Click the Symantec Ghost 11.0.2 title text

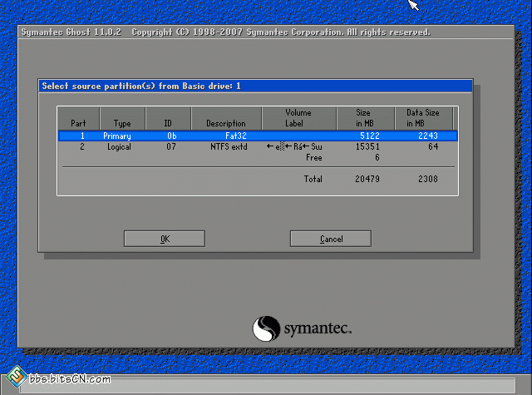point(71,32)
